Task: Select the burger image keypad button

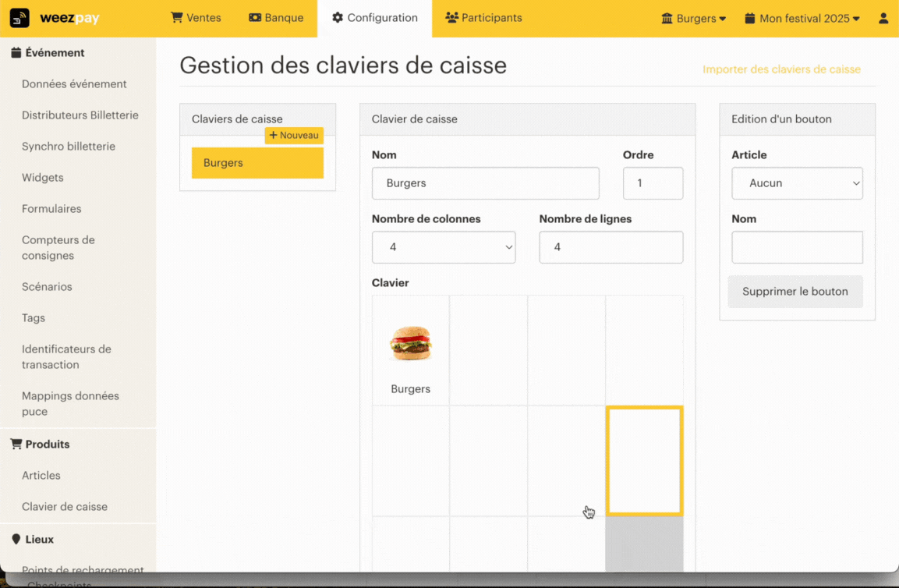Action: coord(410,350)
